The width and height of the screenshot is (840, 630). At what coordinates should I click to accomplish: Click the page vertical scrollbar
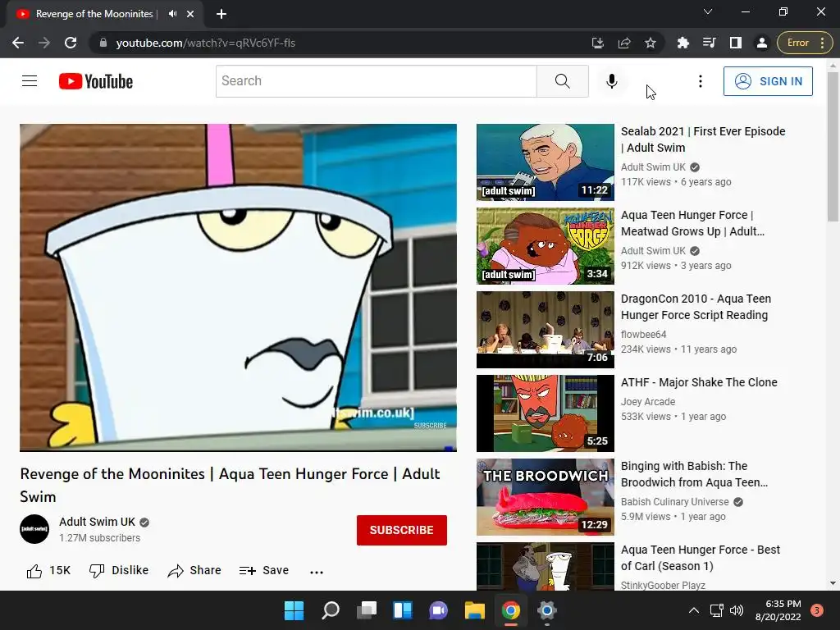(833, 145)
